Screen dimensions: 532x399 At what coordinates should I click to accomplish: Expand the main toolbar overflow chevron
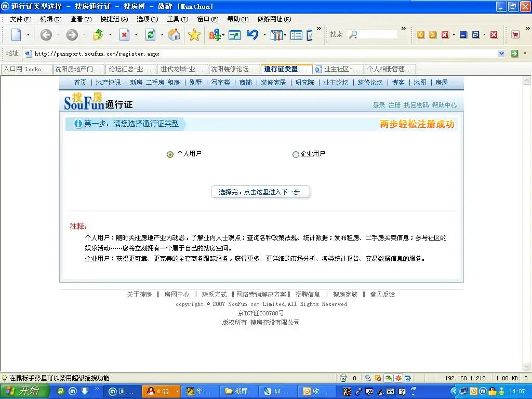319,29
